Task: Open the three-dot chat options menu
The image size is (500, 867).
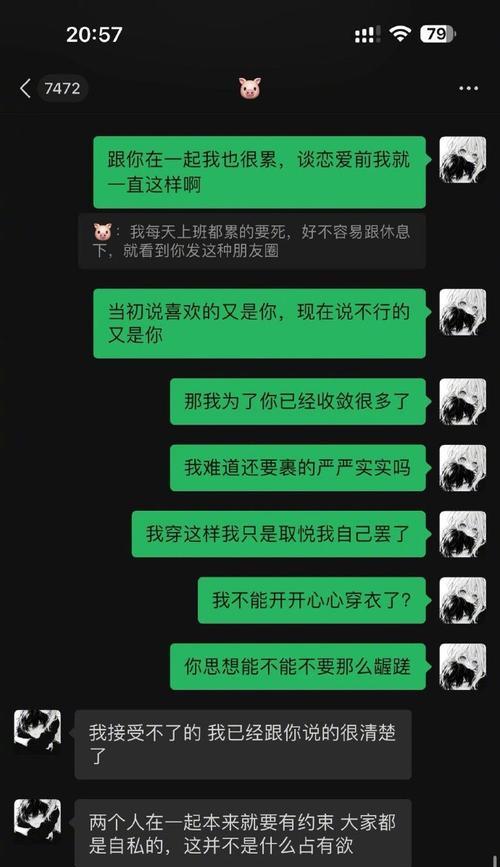Action: (x=468, y=88)
